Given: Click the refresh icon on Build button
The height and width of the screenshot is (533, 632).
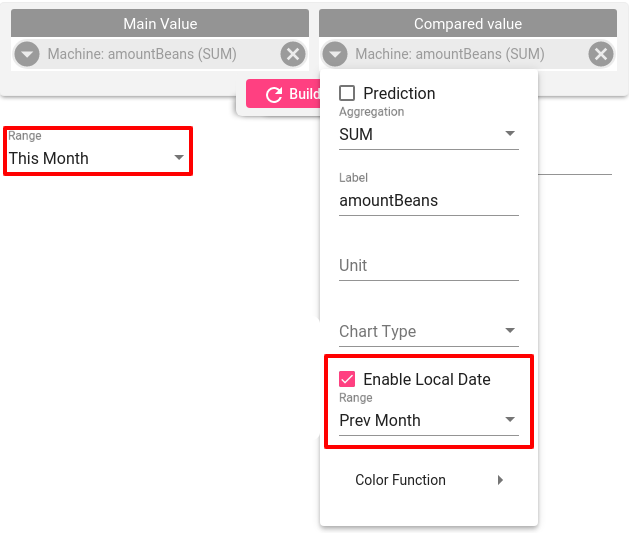Looking at the screenshot, I should tap(274, 95).
